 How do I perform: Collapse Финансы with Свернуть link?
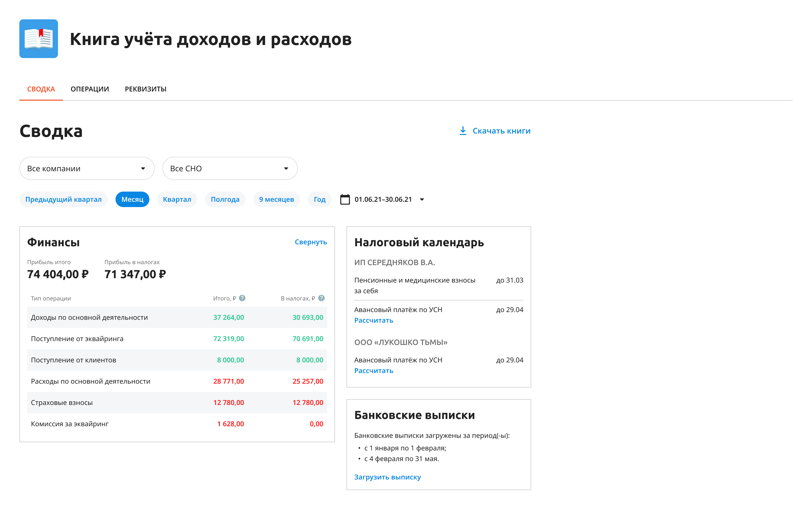[311, 242]
